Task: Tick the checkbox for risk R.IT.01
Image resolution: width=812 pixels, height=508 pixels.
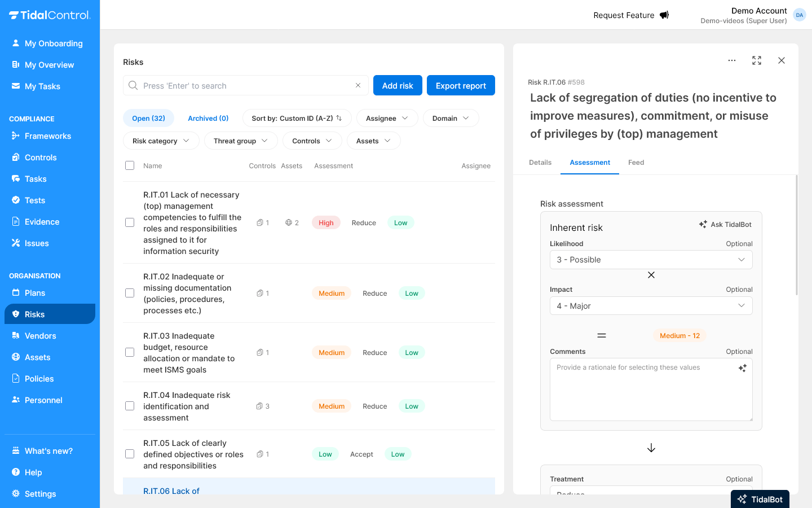Action: click(x=130, y=222)
